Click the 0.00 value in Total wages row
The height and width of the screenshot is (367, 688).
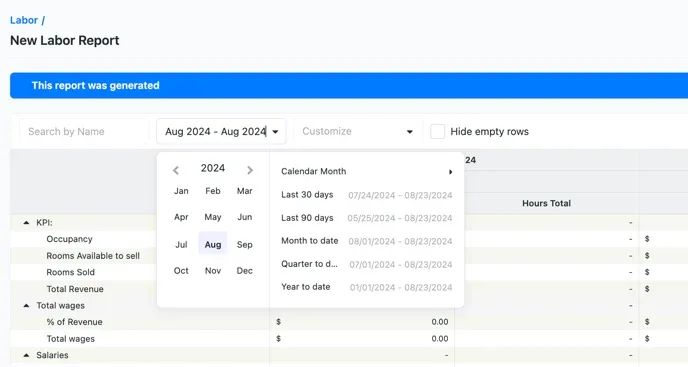click(440, 338)
